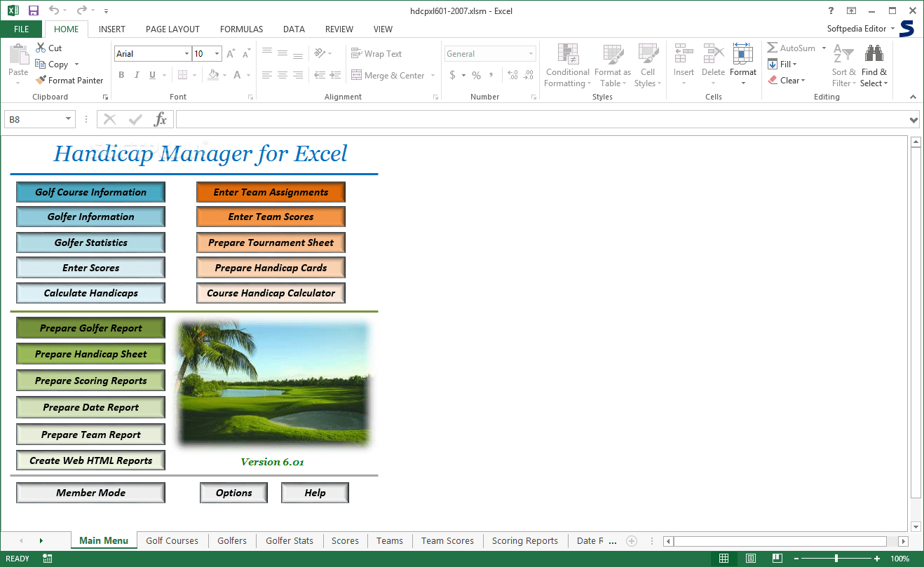This screenshot has height=567, width=924.
Task: Open Clipboard dialog launcher
Action: [x=106, y=97]
